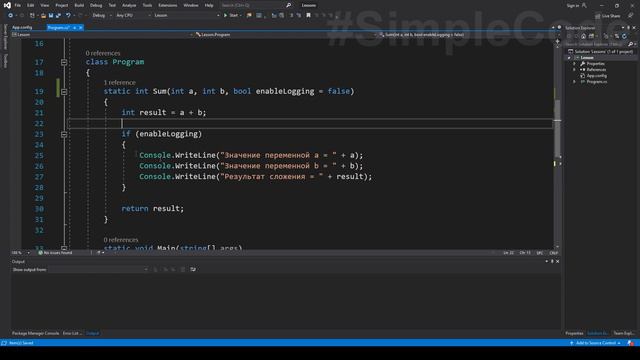
Task: Click the Save All toolbar icon
Action: (x=58, y=16)
